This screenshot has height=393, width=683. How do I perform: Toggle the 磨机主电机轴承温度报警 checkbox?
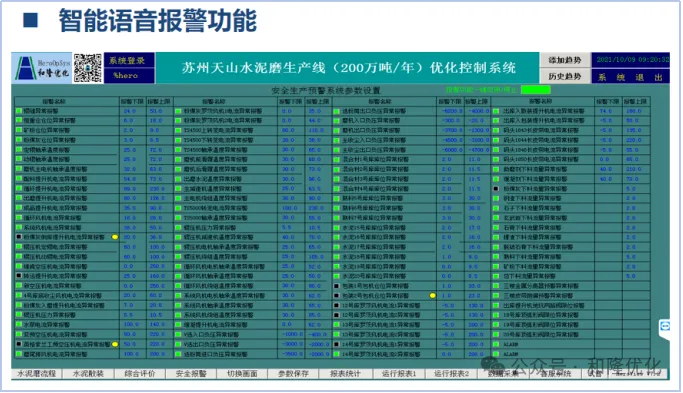(x=19, y=169)
